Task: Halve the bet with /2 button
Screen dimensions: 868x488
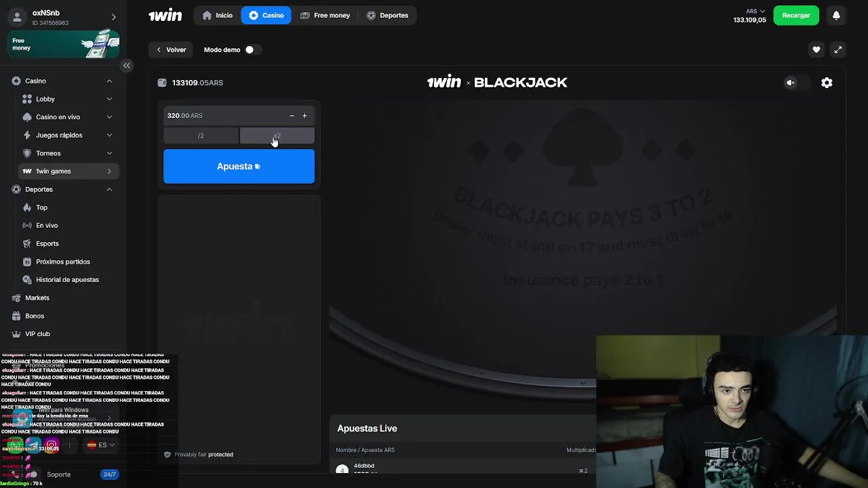Action: pos(201,136)
